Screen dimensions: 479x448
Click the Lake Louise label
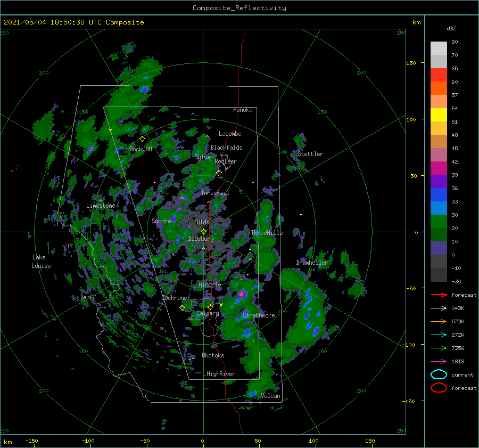[41, 262]
